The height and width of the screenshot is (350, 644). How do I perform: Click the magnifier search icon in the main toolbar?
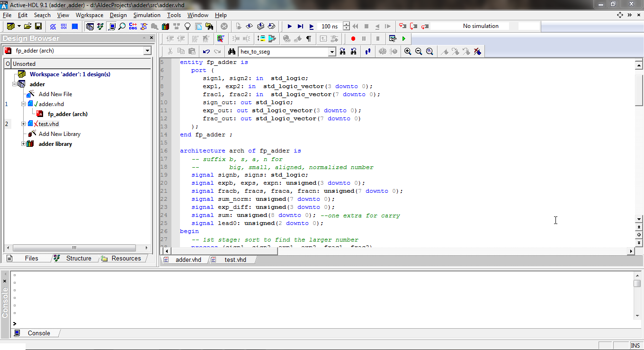tap(122, 26)
